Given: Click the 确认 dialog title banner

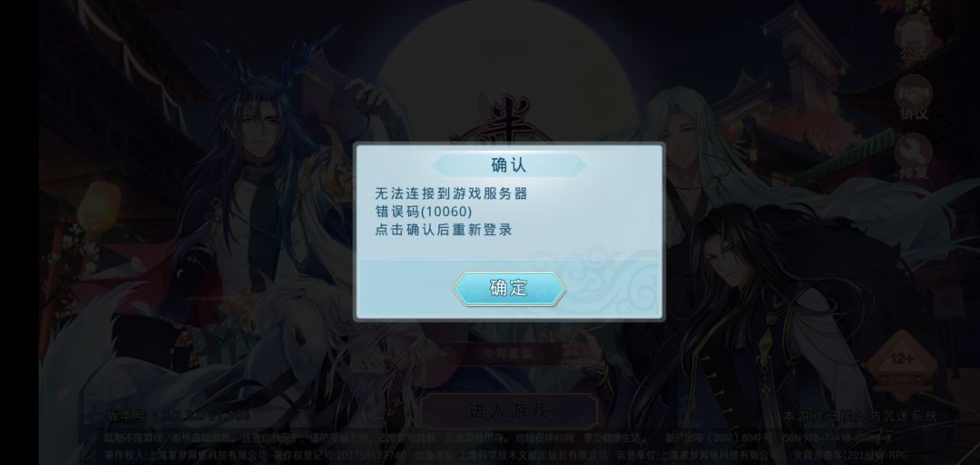Looking at the screenshot, I should 509,165.
